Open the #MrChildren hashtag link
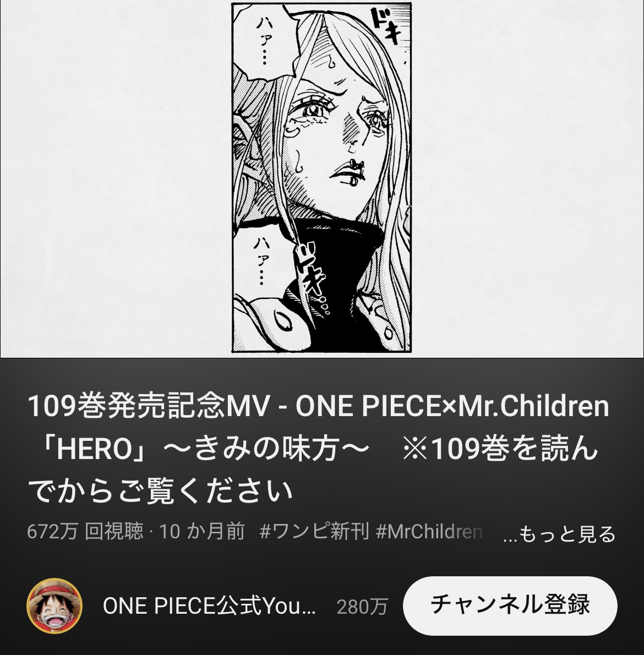The width and height of the screenshot is (644, 655). click(x=429, y=532)
